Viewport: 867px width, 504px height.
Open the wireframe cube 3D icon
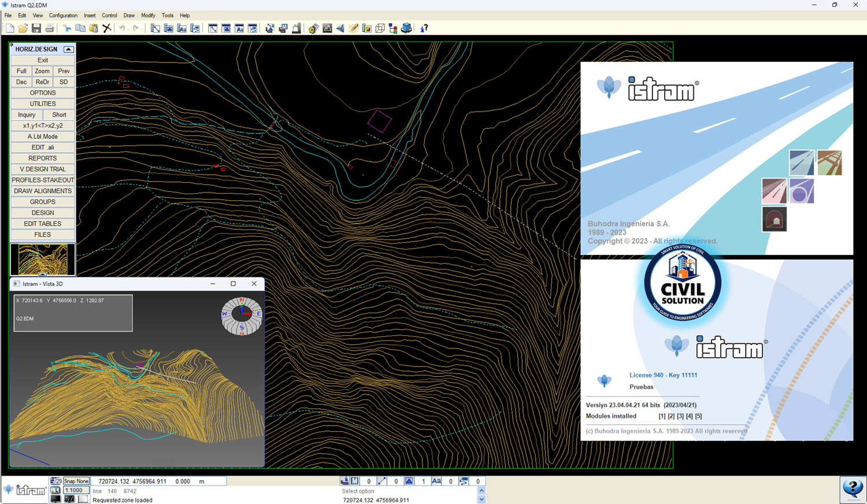[x=380, y=28]
